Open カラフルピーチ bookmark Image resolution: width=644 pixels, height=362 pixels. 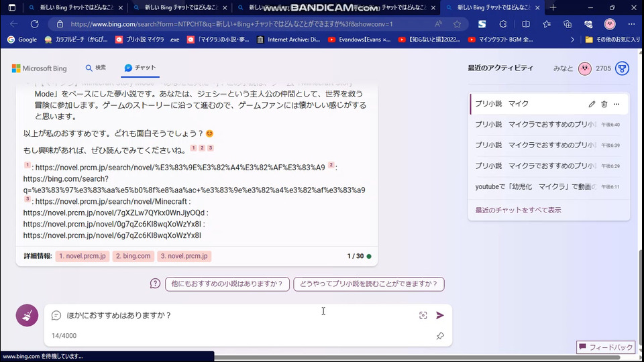76,40
